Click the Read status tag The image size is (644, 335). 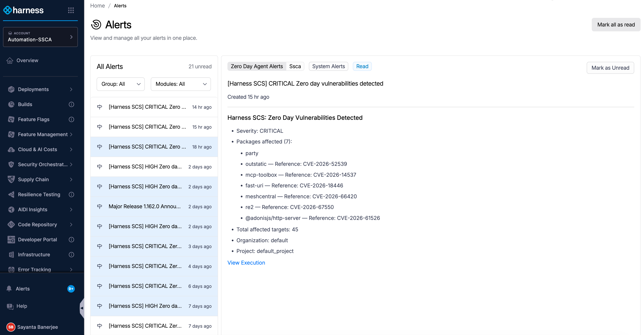(362, 66)
